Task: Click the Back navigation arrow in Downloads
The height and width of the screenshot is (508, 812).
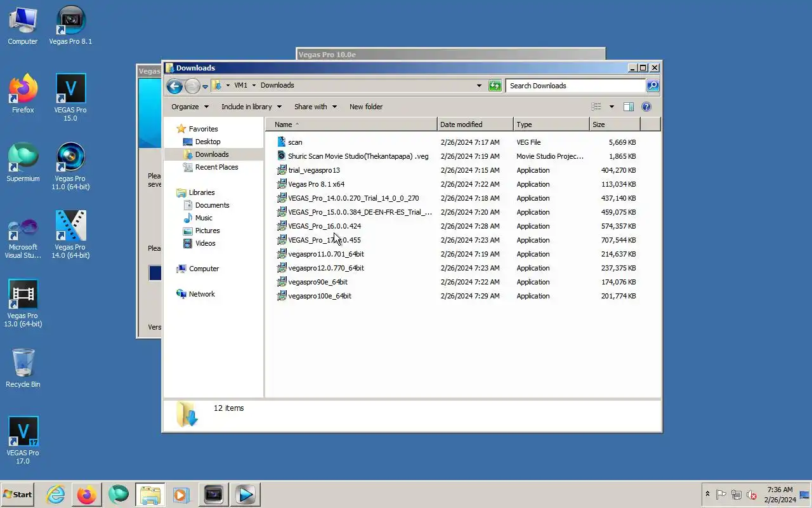Action: click(174, 86)
